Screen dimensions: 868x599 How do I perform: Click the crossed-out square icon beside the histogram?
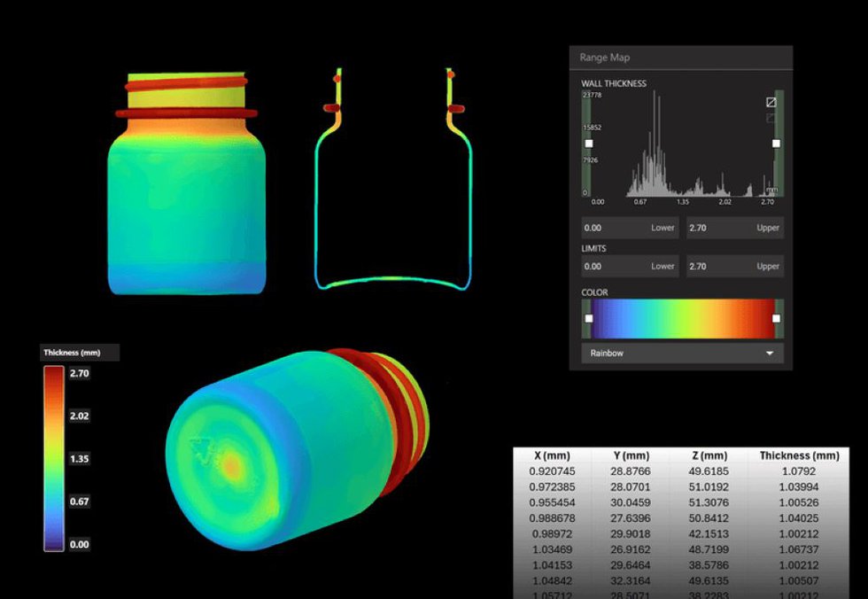click(771, 104)
